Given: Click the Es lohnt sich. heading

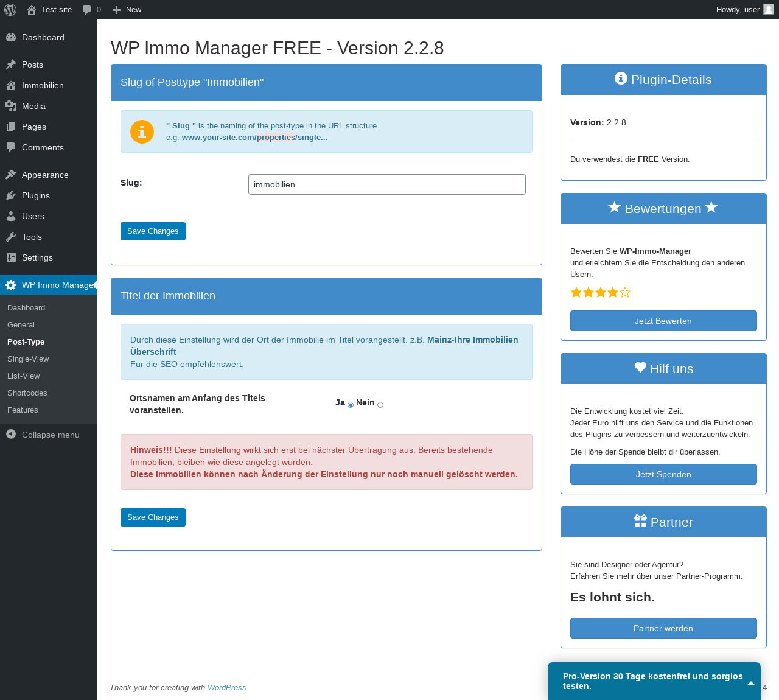Looking at the screenshot, I should (x=612, y=597).
